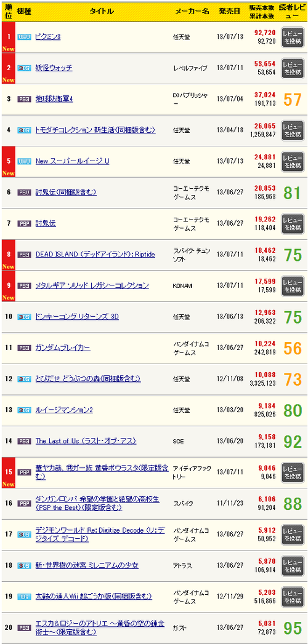Select the PS3 icon beside エスカ&ロジーのアトリエ
Screen dimensions: 308x644
[x=24, y=627]
